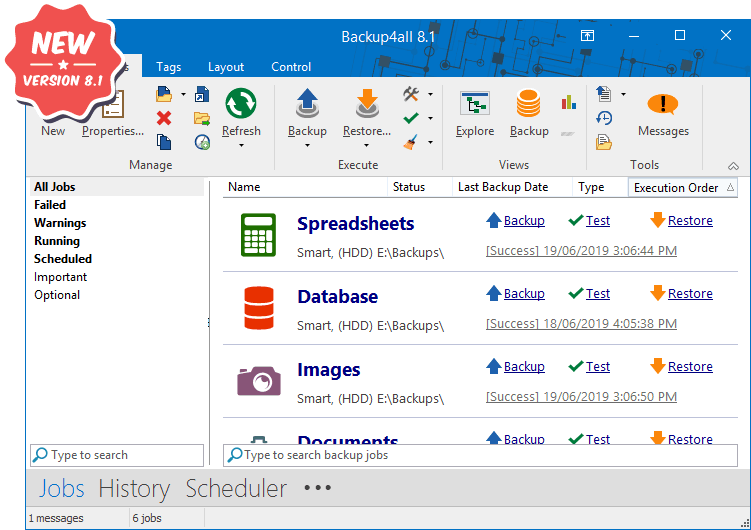Viewport: 751px width, 530px height.
Task: Click the Type to search backup jobs field
Action: [x=480, y=455]
